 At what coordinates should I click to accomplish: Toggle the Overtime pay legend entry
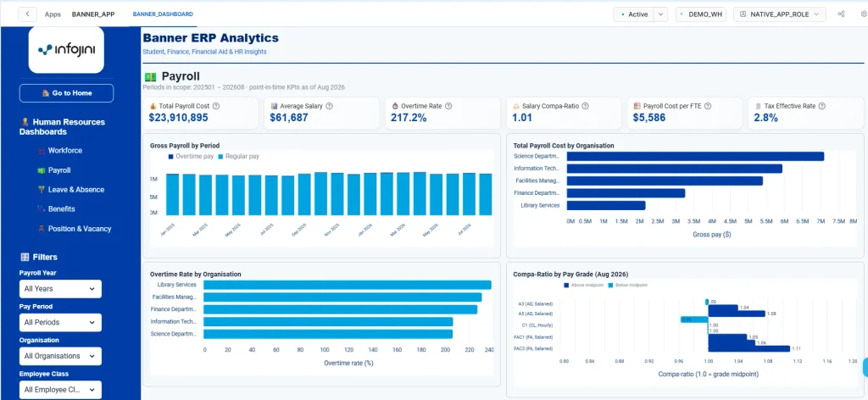[x=192, y=157]
